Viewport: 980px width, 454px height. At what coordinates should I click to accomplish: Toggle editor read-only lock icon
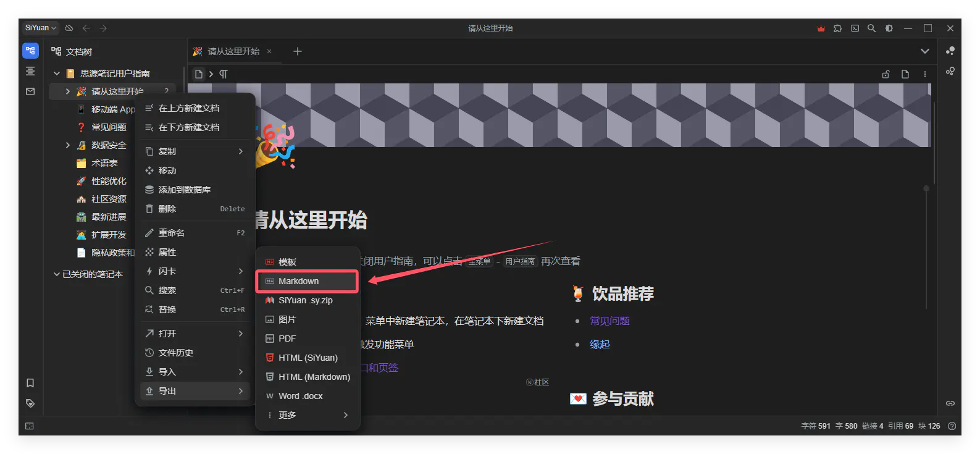pyautogui.click(x=886, y=74)
